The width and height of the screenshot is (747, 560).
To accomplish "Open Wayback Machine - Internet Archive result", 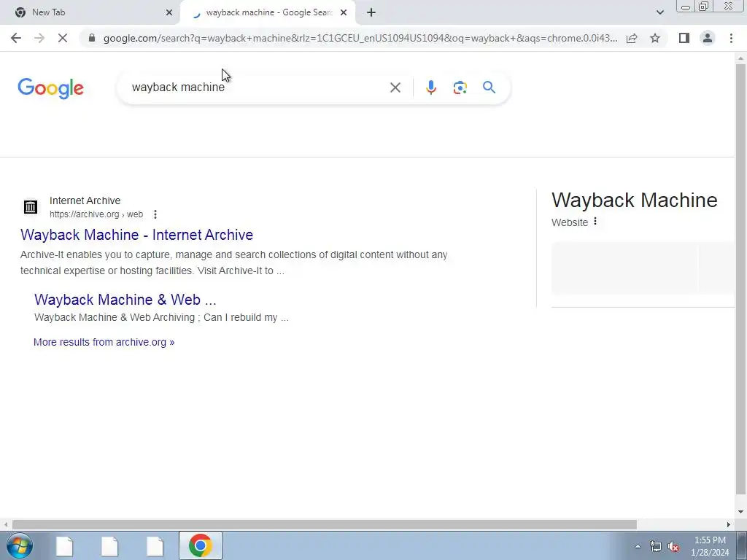I will pyautogui.click(x=136, y=235).
